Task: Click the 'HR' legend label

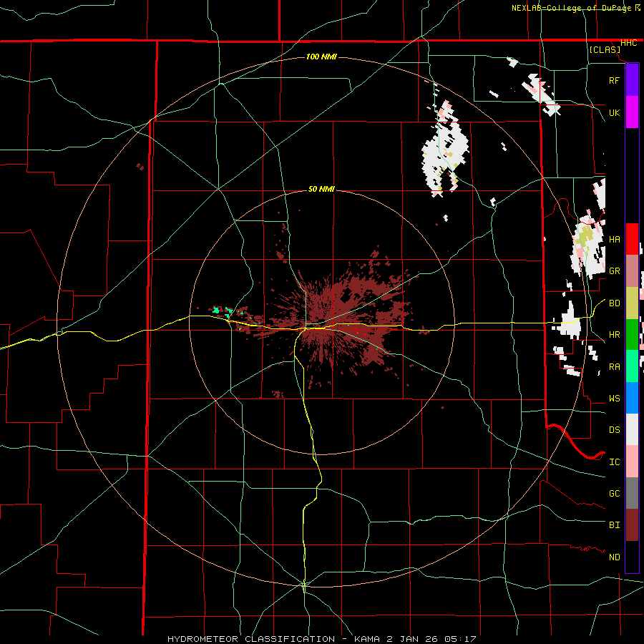Action: [x=614, y=335]
